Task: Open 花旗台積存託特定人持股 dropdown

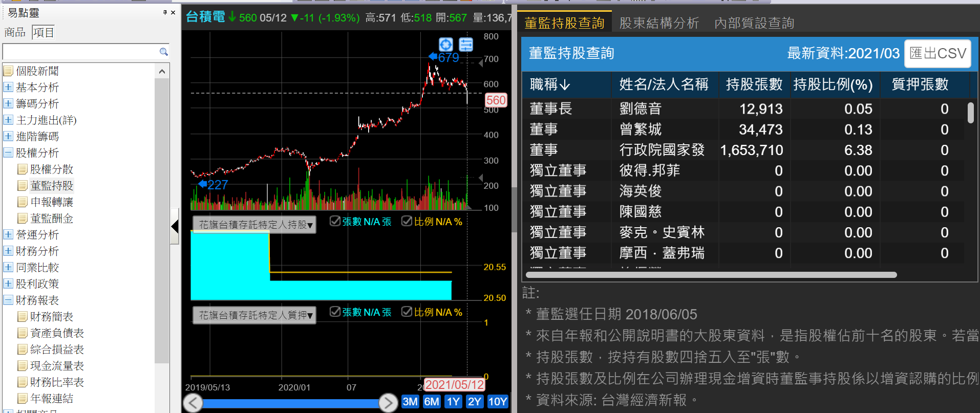Action: coord(254,225)
